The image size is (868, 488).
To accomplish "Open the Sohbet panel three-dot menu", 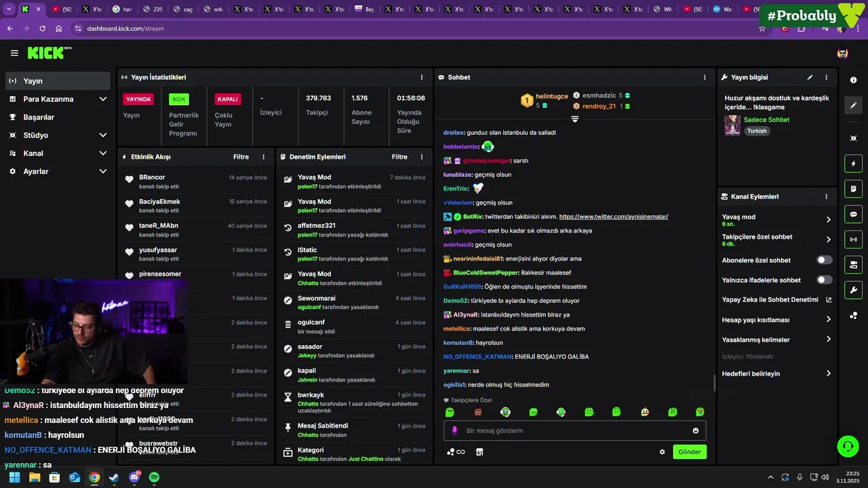I will (x=705, y=77).
